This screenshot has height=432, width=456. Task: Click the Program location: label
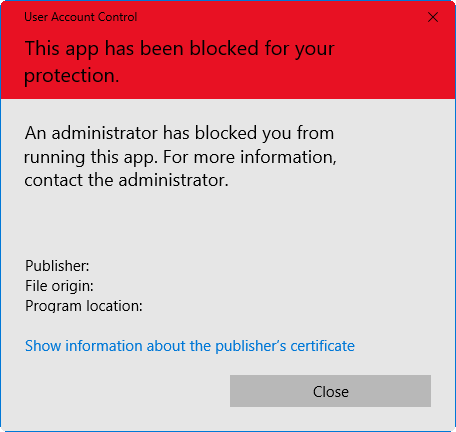tap(84, 306)
